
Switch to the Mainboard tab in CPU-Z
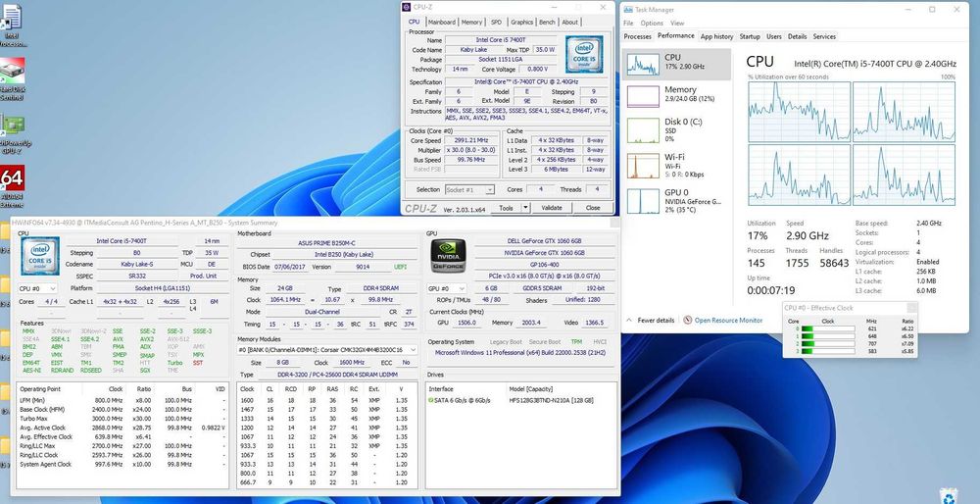442,22
